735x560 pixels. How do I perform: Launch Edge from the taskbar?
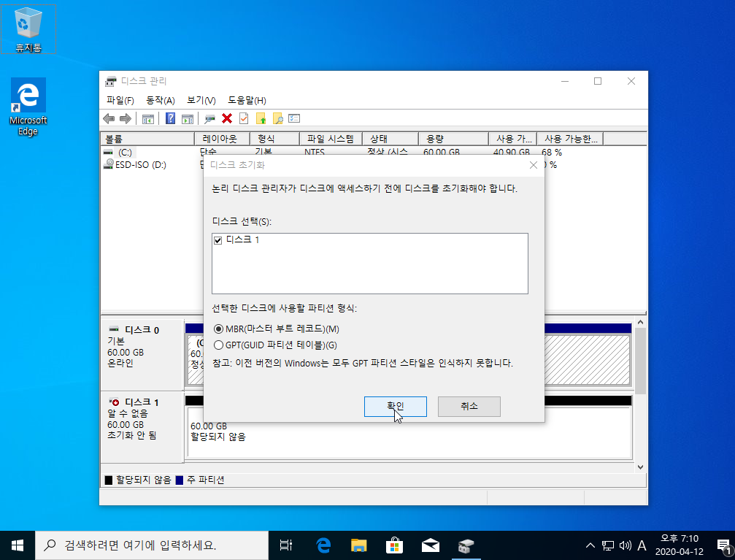(323, 545)
